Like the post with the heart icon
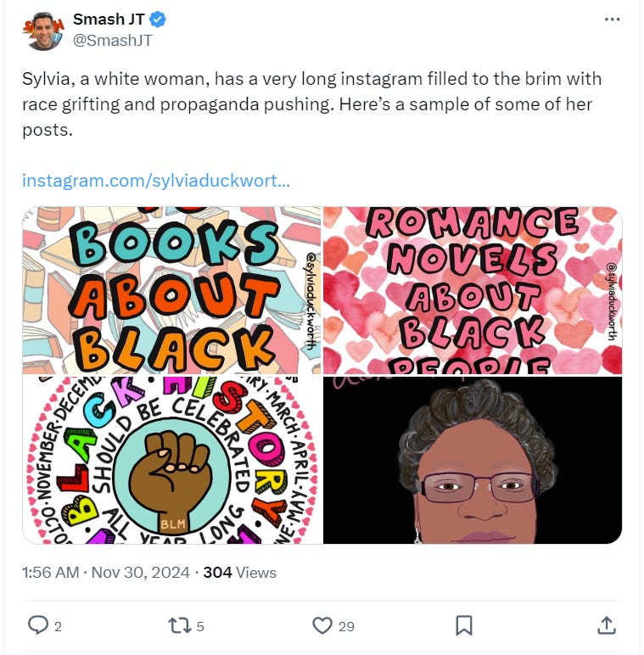This screenshot has height=655, width=644. (x=322, y=626)
